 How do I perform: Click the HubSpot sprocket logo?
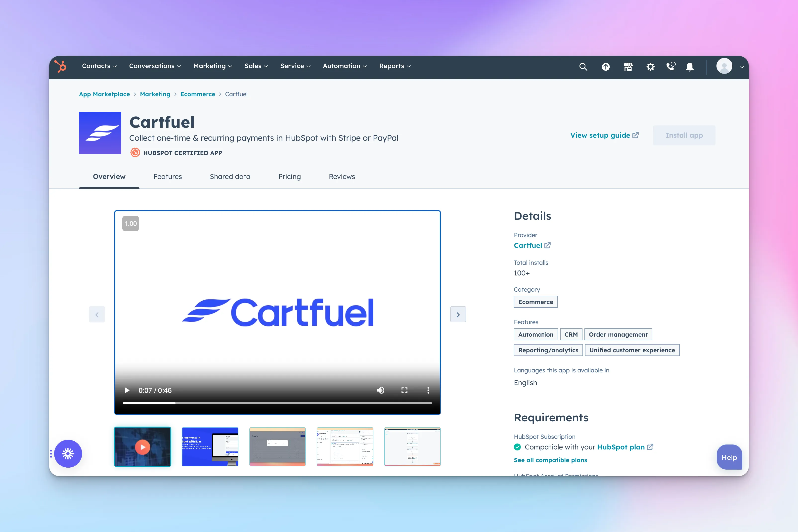pyautogui.click(x=61, y=66)
